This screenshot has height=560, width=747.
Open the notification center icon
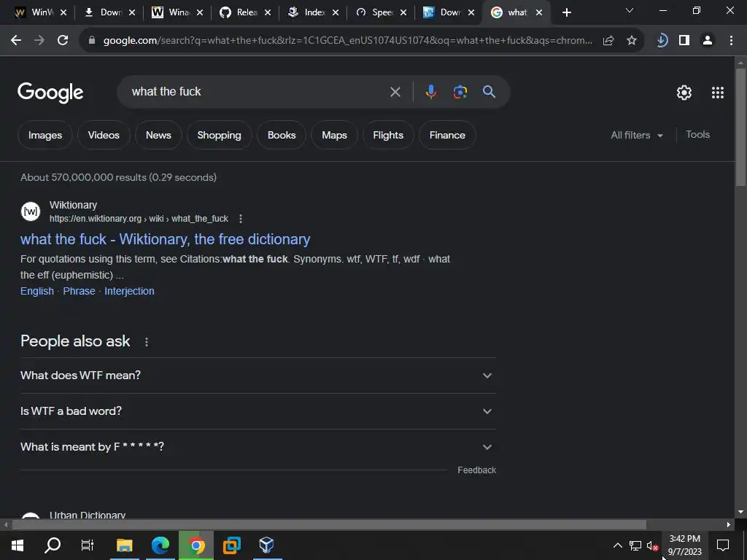723,545
